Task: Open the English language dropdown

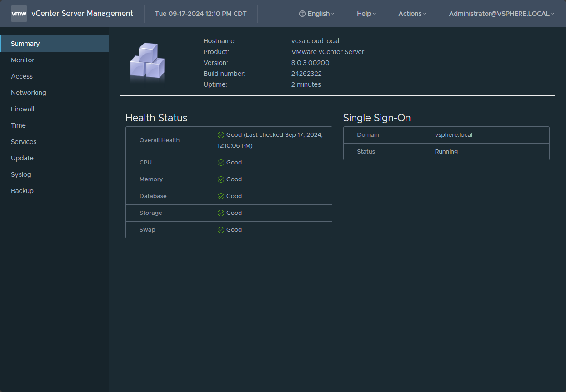Action: (317, 14)
